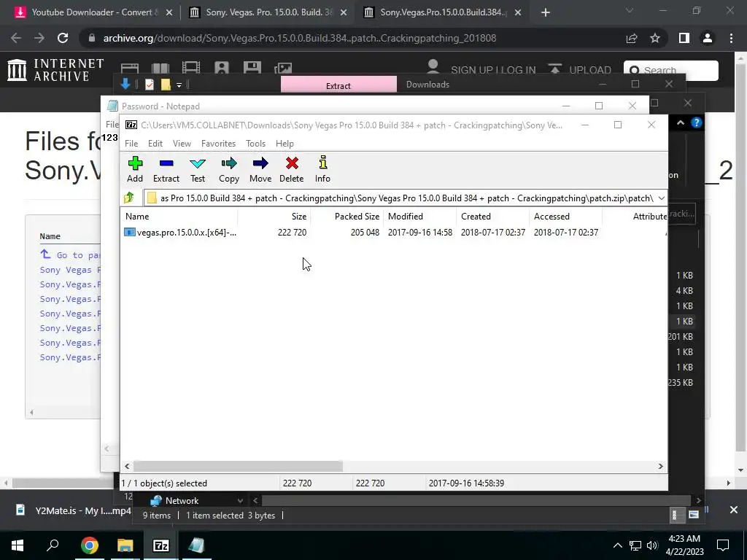Click the UPLOAD link on Internet Archive
The height and width of the screenshot is (560, 747).
pyautogui.click(x=580, y=69)
